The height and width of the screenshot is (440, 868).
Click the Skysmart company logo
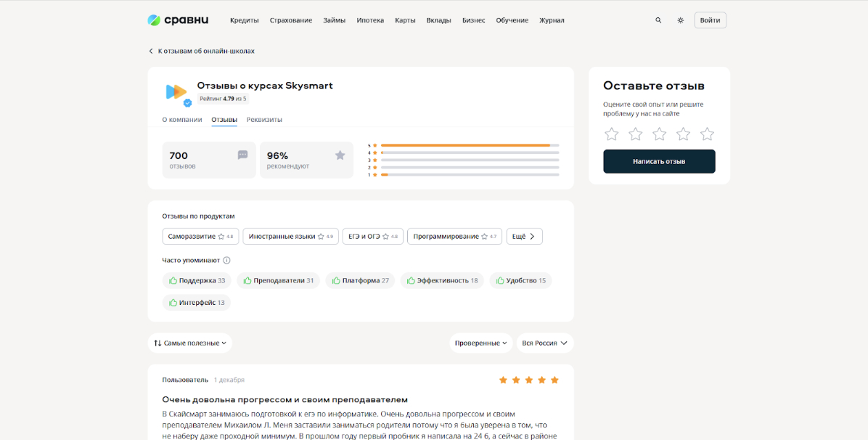(176, 92)
